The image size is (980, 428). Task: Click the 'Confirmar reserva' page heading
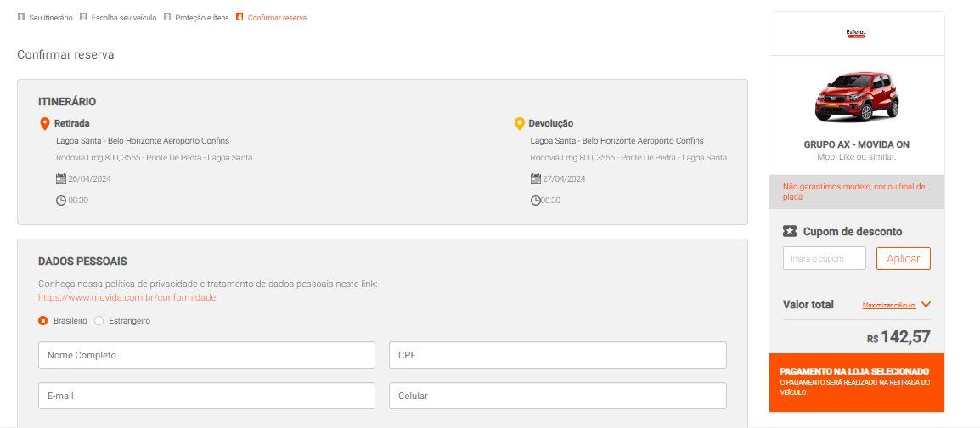coord(65,55)
